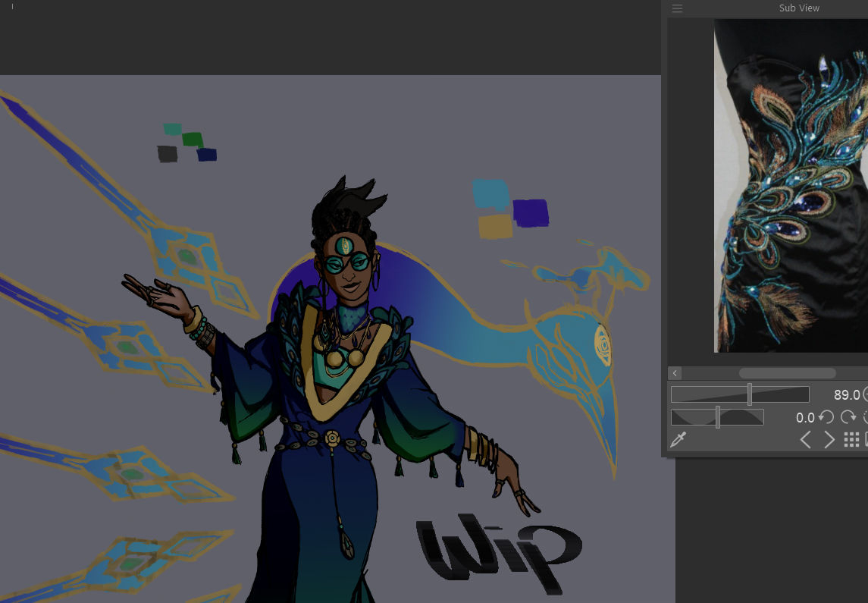The image size is (868, 603).
Task: Open the Sub View panel hamburger menu
Action: [x=677, y=8]
